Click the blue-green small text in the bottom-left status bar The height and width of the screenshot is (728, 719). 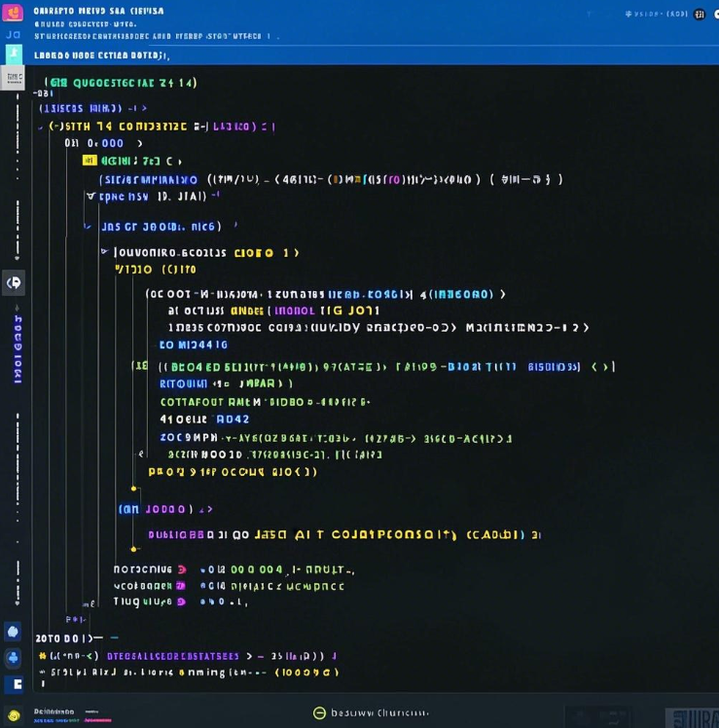pos(56,720)
